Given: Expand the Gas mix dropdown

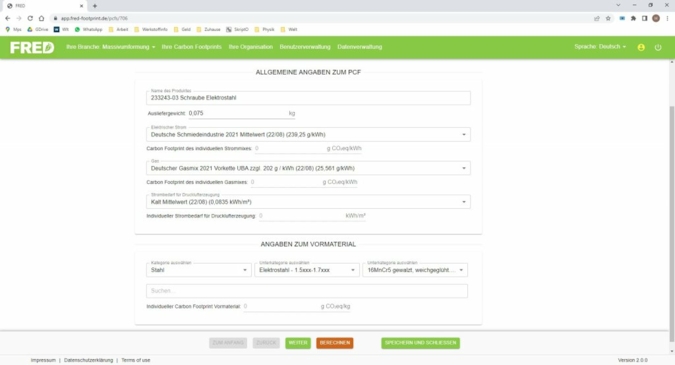Looking at the screenshot, I should pos(308,168).
